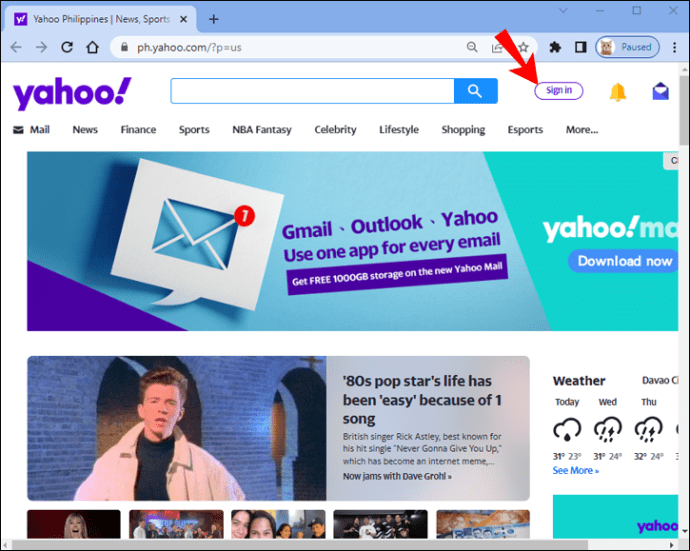The width and height of the screenshot is (690, 551).
Task: Click See More weather link
Action: click(576, 470)
